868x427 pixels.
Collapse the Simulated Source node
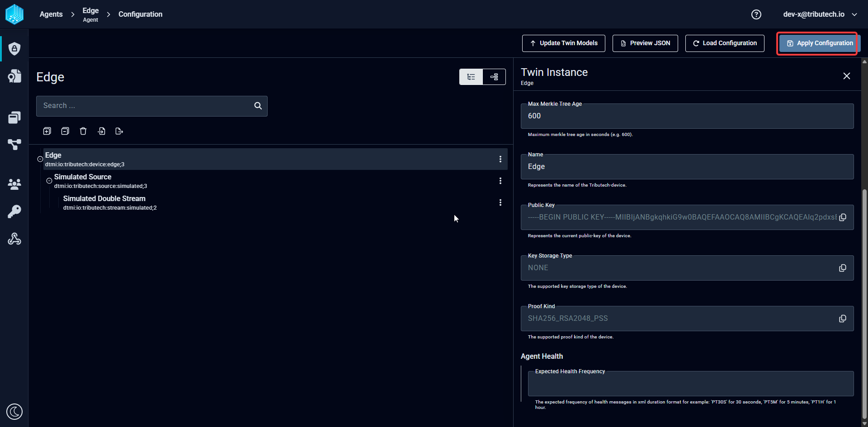click(x=49, y=181)
